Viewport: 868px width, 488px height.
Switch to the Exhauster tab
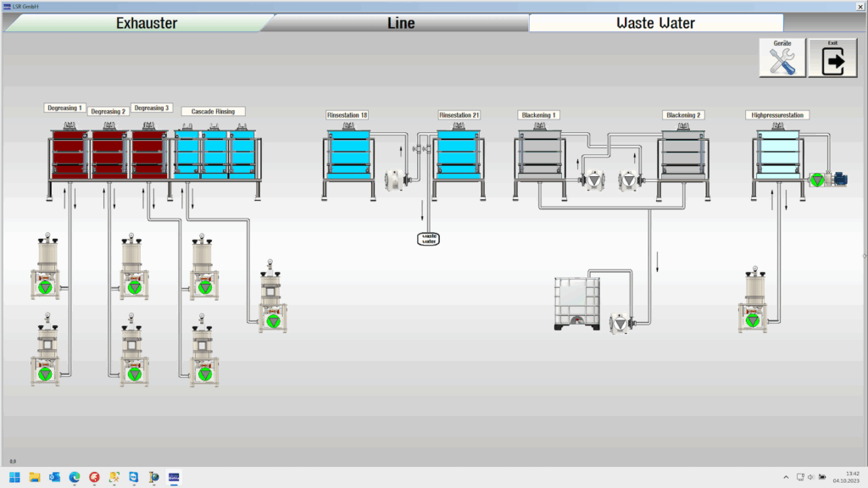point(147,23)
